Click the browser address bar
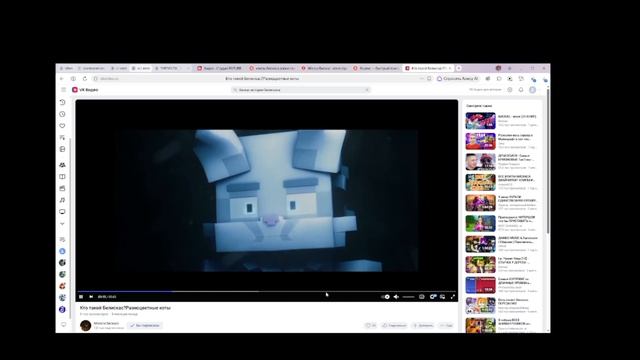Screen dimensions: 640x360 point(261,78)
